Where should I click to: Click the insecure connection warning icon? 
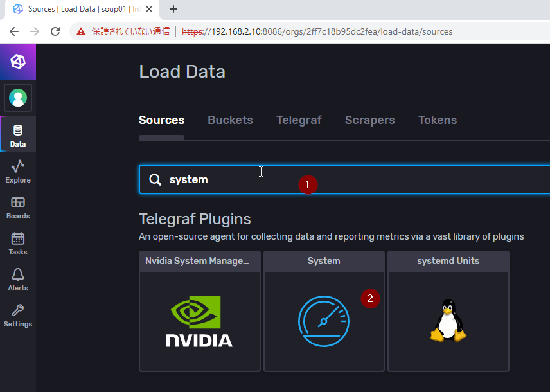(81, 31)
